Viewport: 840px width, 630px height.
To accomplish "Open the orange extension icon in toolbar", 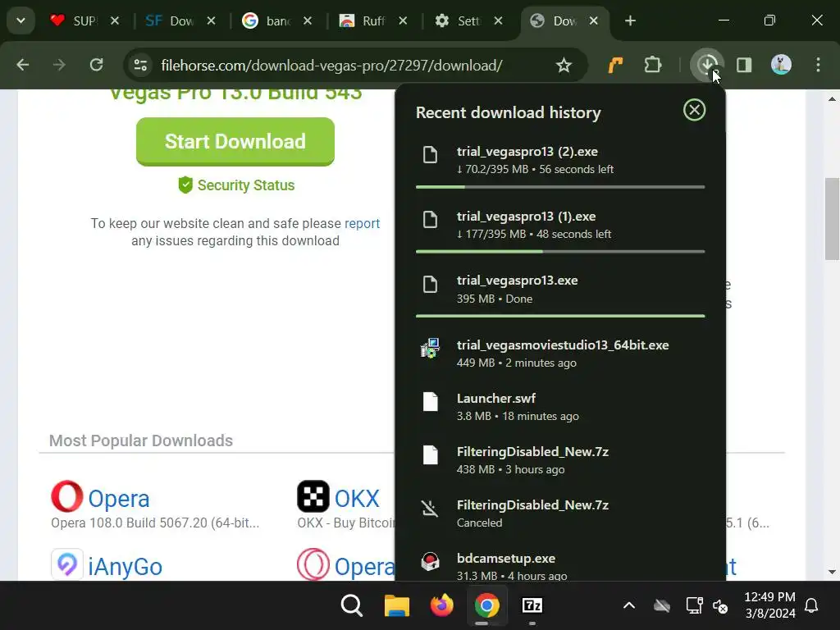I will coord(615,66).
